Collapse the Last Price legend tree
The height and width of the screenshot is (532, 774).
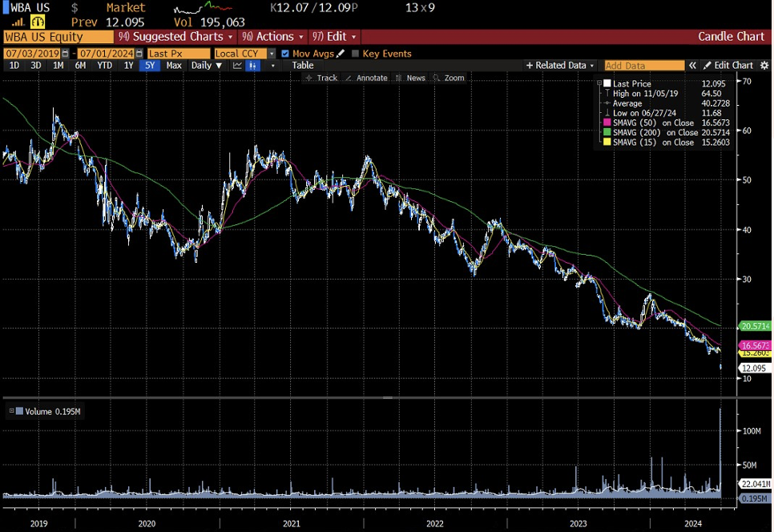click(599, 83)
